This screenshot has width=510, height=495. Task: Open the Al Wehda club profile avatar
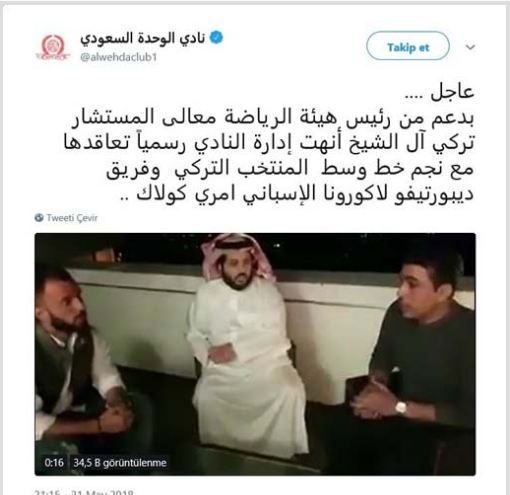click(x=53, y=47)
